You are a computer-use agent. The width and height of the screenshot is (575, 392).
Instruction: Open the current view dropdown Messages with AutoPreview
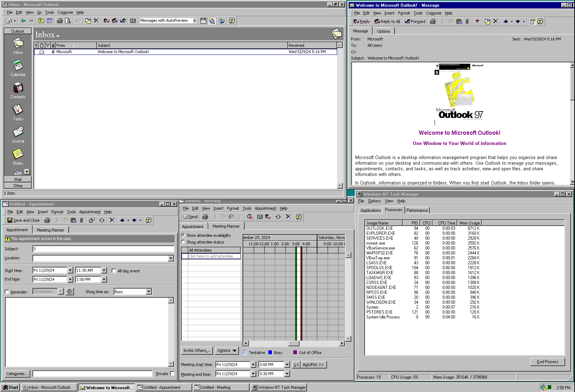[195, 21]
